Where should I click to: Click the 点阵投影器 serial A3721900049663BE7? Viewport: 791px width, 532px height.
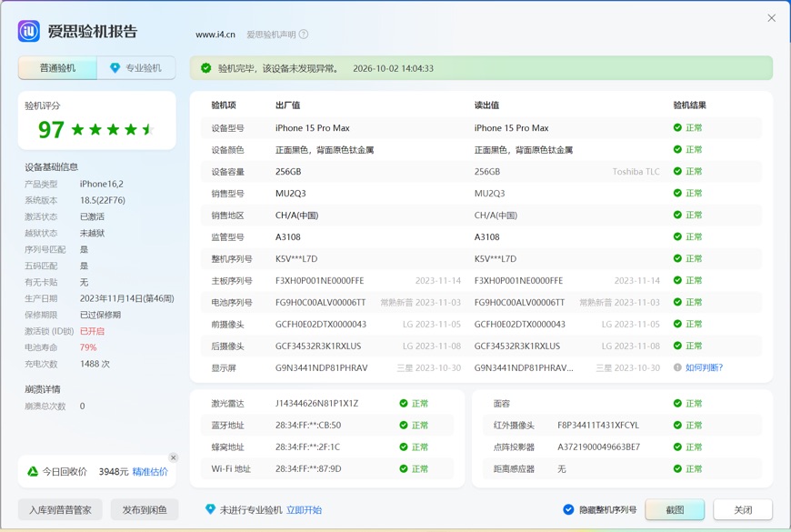[598, 447]
